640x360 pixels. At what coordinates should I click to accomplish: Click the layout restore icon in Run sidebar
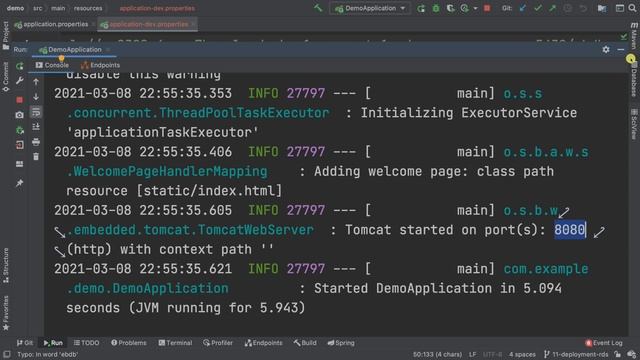pos(20,164)
